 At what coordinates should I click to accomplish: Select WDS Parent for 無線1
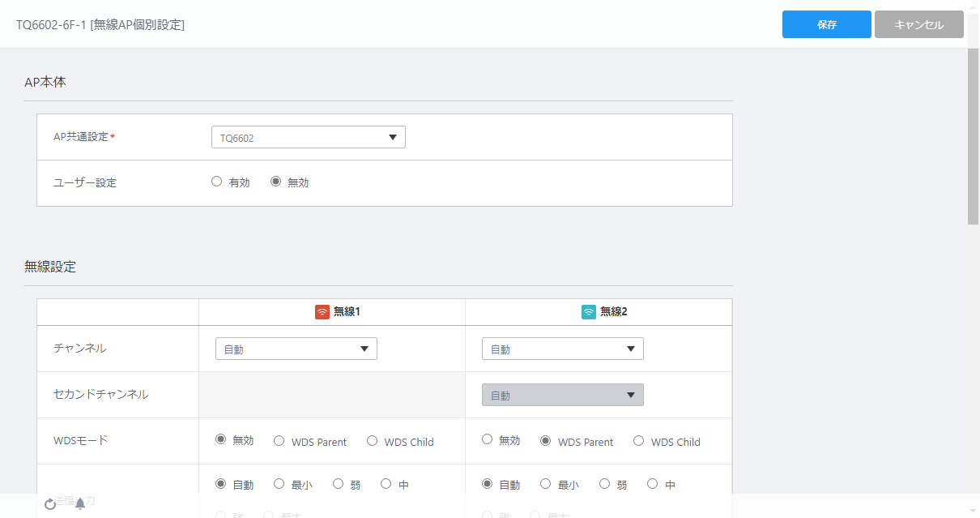(x=279, y=441)
